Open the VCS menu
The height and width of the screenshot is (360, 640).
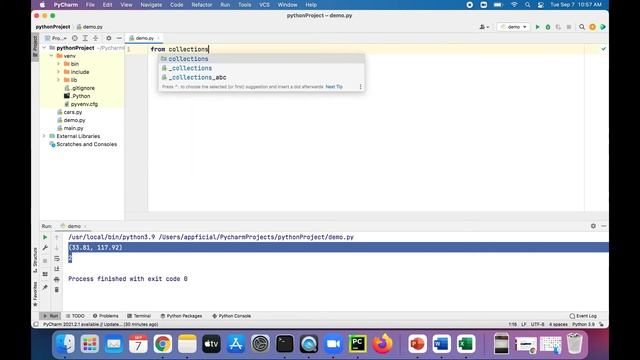pyautogui.click(x=264, y=5)
